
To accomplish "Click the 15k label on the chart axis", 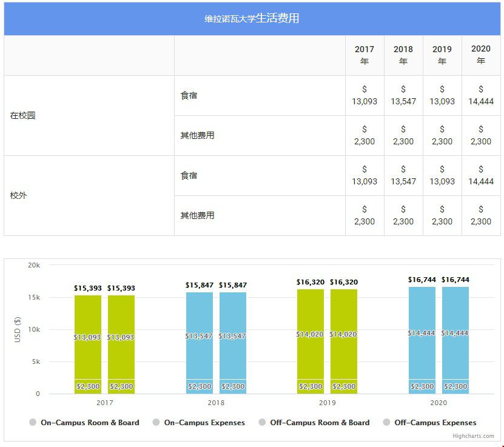I will [34, 297].
